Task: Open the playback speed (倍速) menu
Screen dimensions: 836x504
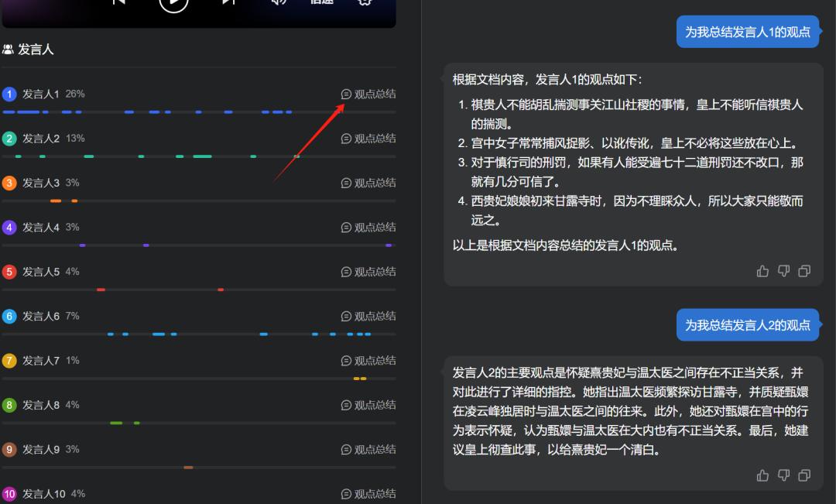Action: click(x=321, y=2)
